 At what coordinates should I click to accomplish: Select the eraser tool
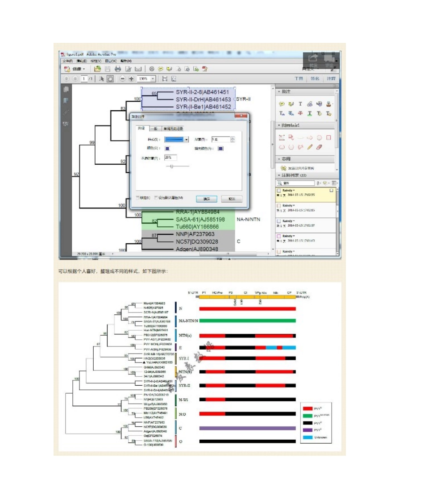pyautogui.click(x=319, y=147)
